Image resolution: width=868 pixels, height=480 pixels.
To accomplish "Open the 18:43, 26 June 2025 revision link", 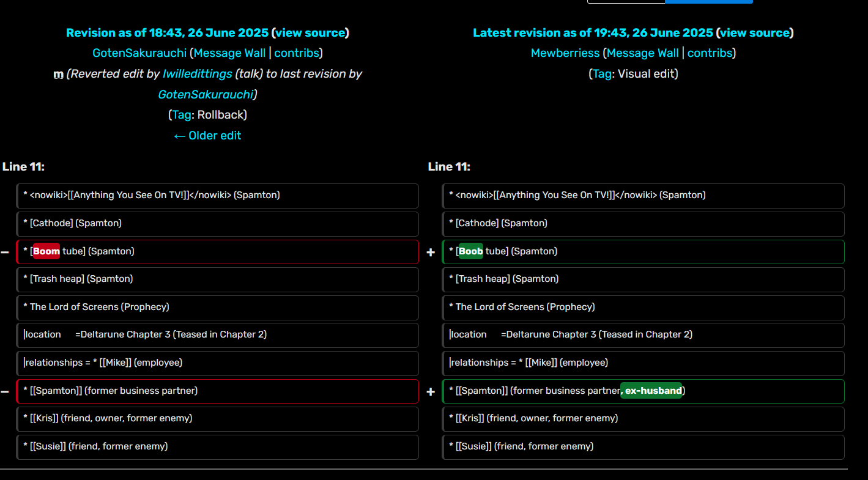I will pyautogui.click(x=167, y=33).
